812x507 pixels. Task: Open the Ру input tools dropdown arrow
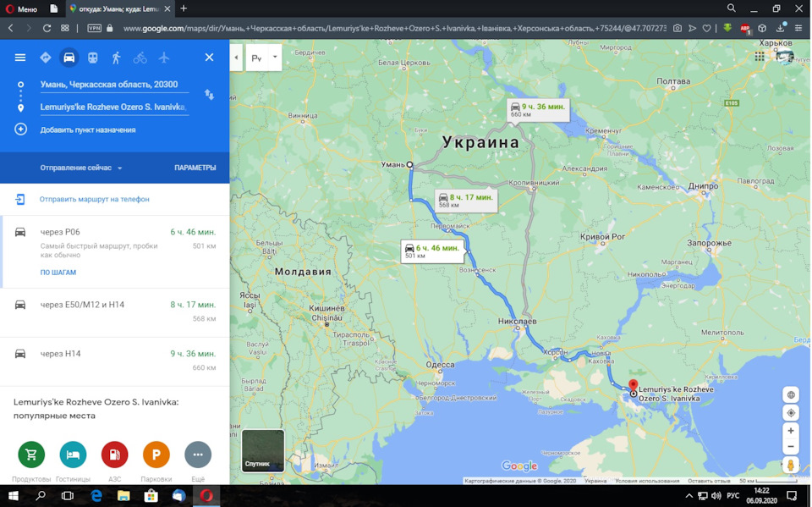(275, 57)
